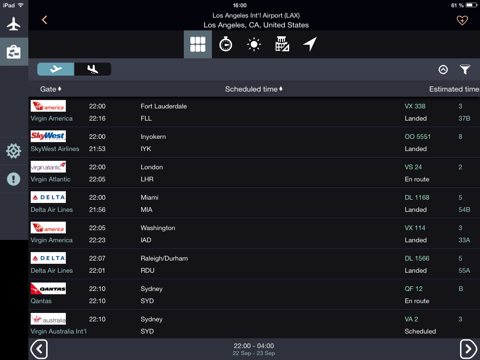Screen dimensions: 480x360
Task: Open the delays stopwatch tab
Action: point(226,44)
